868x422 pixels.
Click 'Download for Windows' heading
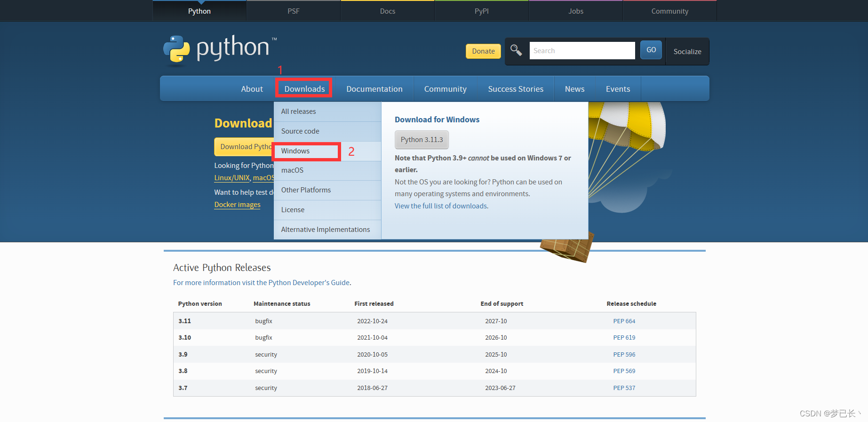coord(437,119)
